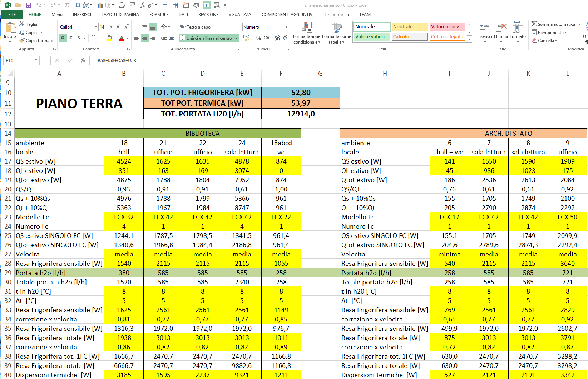
Task: Decrease decimal places
Action: (x=285, y=38)
